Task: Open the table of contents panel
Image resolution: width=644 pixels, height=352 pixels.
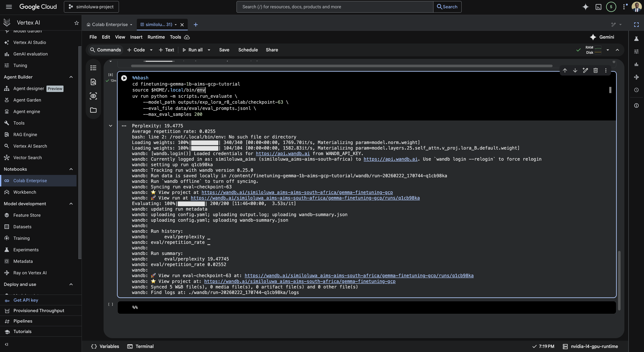Action: [x=93, y=68]
